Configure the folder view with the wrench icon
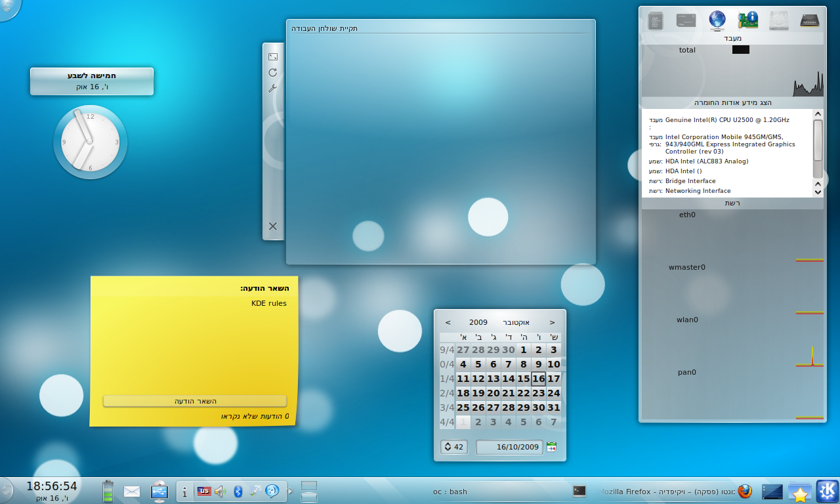 pos(272,87)
